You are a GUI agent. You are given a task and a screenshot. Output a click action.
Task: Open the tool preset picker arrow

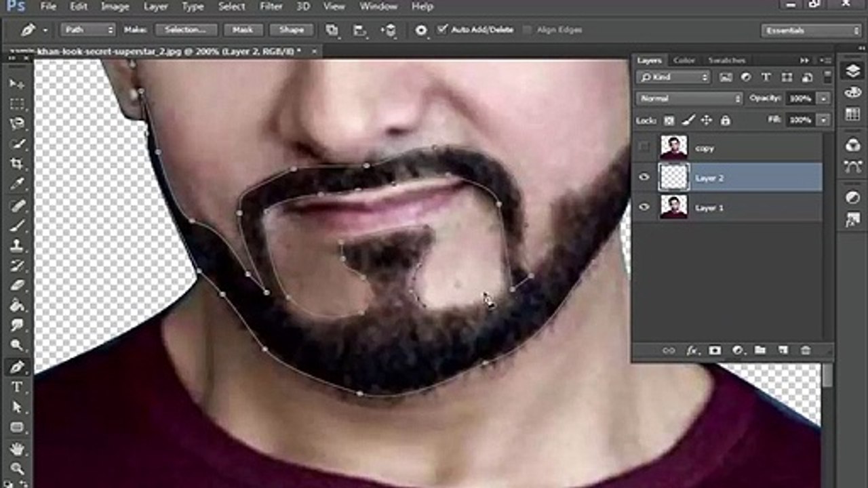[45, 30]
